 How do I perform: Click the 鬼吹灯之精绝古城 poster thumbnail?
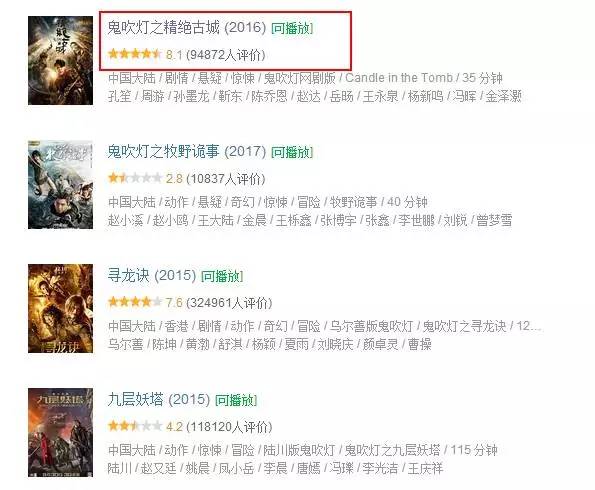pos(60,60)
